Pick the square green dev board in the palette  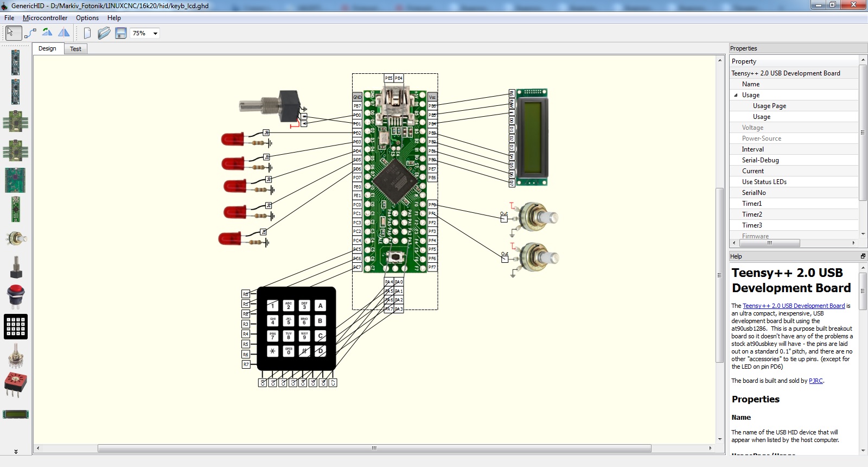15,180
